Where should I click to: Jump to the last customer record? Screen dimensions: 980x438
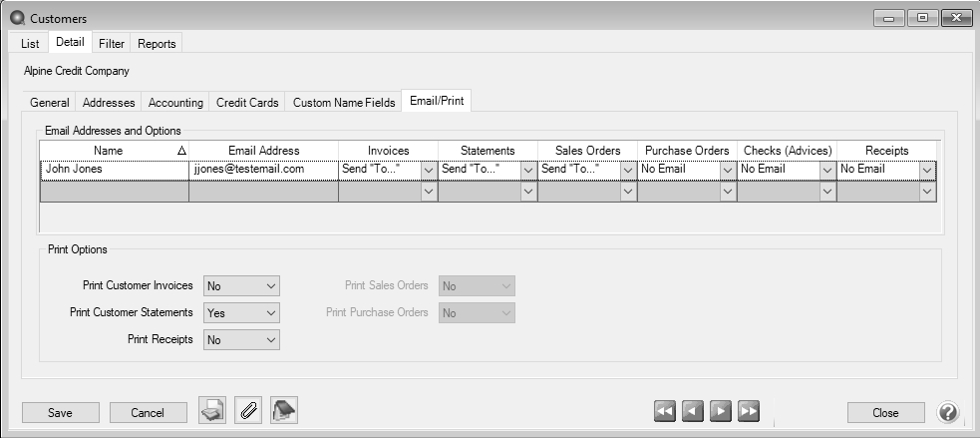[749, 411]
